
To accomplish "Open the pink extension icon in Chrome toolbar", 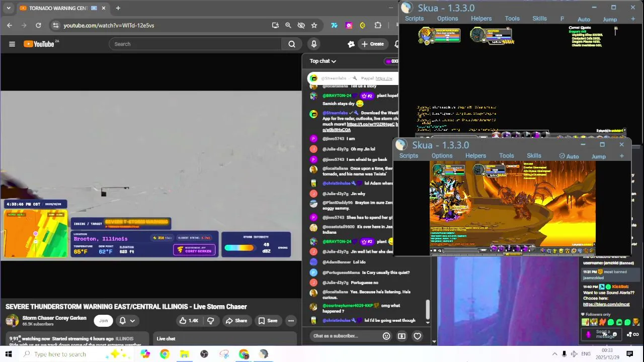I will [349, 25].
